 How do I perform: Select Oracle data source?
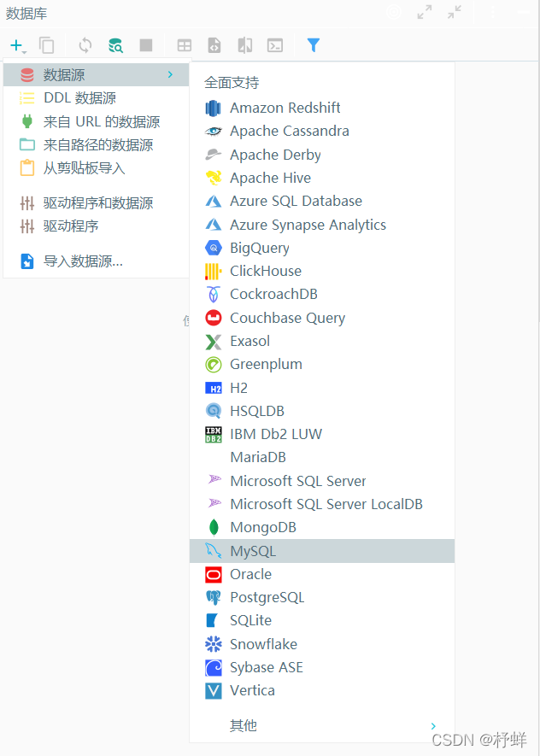(322, 574)
